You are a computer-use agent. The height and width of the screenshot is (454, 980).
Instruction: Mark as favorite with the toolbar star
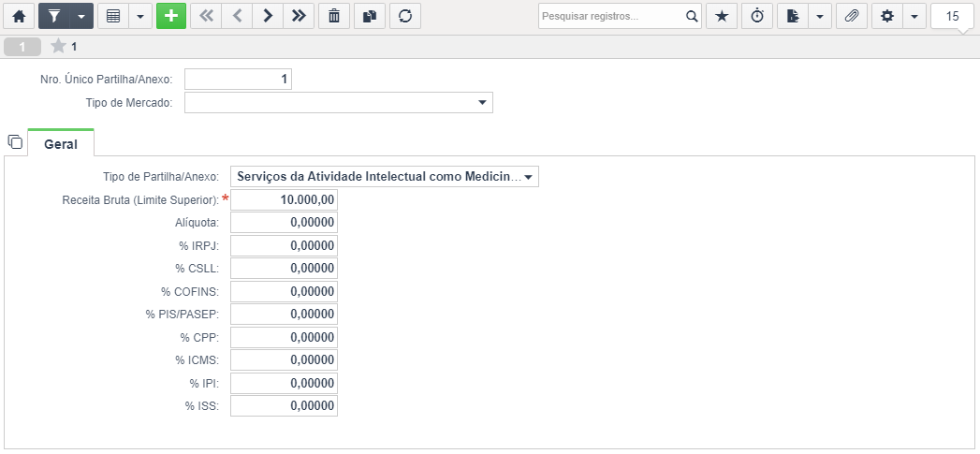pyautogui.click(x=722, y=16)
